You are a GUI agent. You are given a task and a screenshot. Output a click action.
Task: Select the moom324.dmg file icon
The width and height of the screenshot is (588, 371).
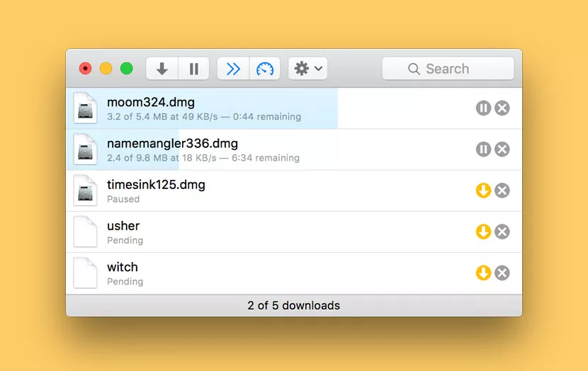pyautogui.click(x=85, y=108)
